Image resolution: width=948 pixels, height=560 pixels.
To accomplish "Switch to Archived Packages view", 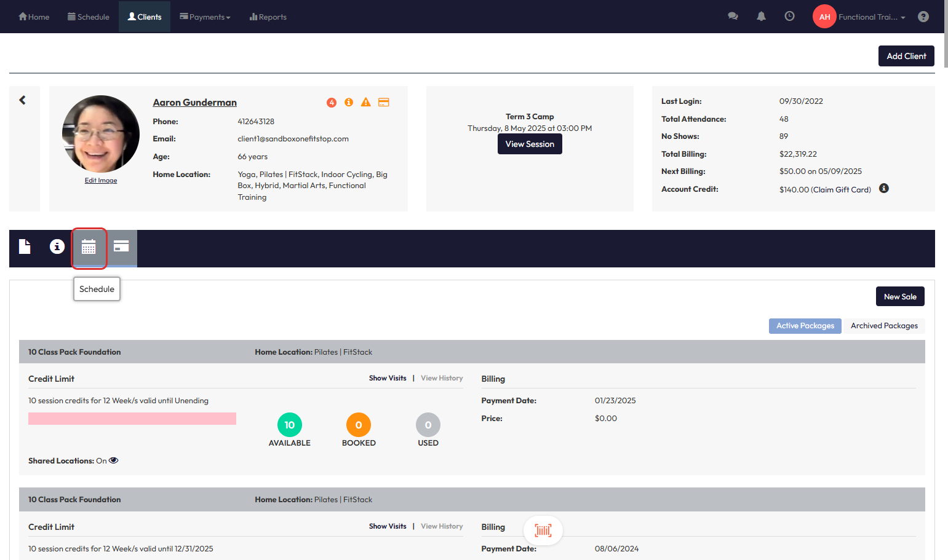I will point(883,326).
